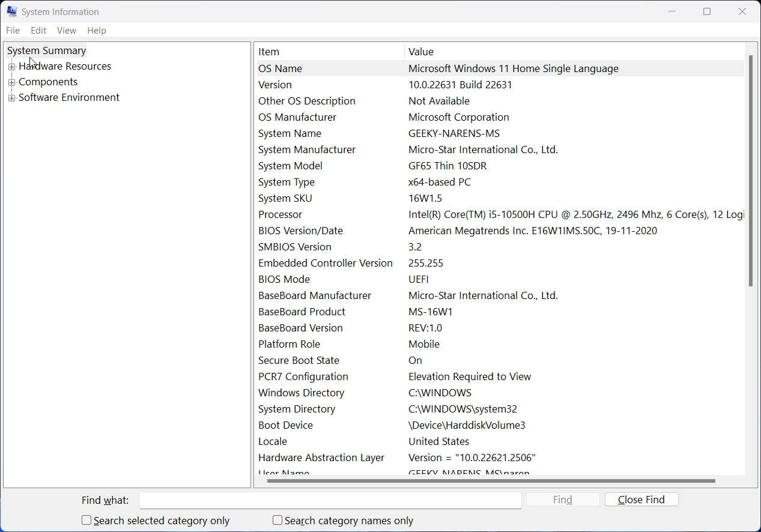Click the value C:\WINDOWS\system32

point(462,409)
